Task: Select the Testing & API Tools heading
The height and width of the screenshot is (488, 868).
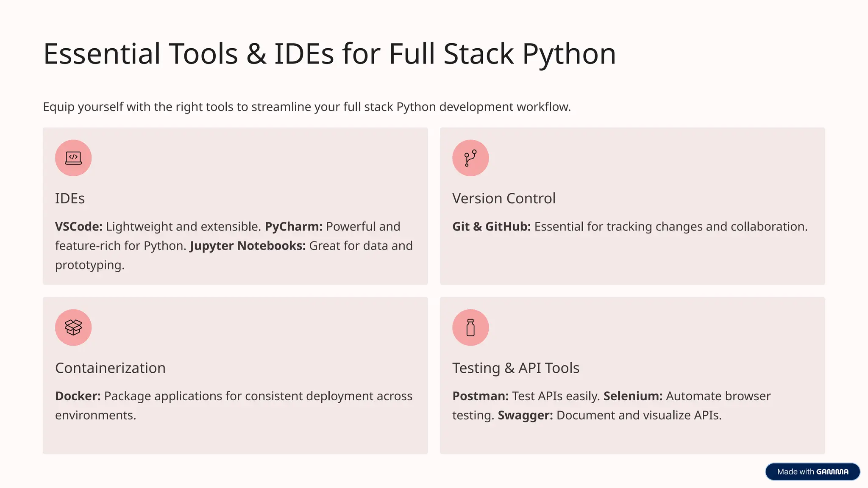Action: click(x=516, y=368)
